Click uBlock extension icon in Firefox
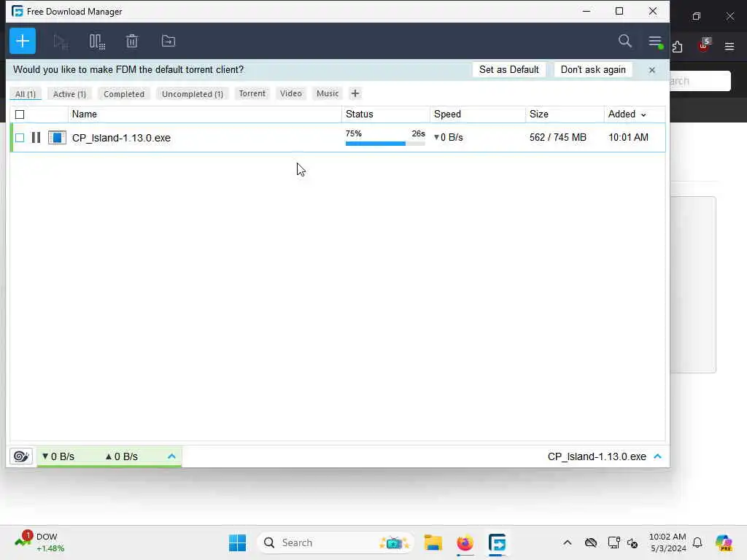Viewport: 747px width, 560px height. pyautogui.click(x=704, y=45)
